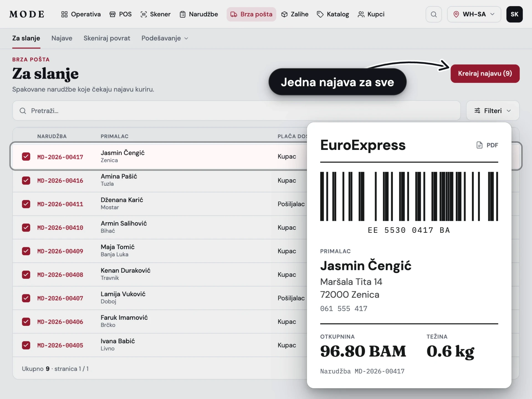Switch to the Najave tab
Image resolution: width=532 pixels, height=399 pixels.
(62, 38)
